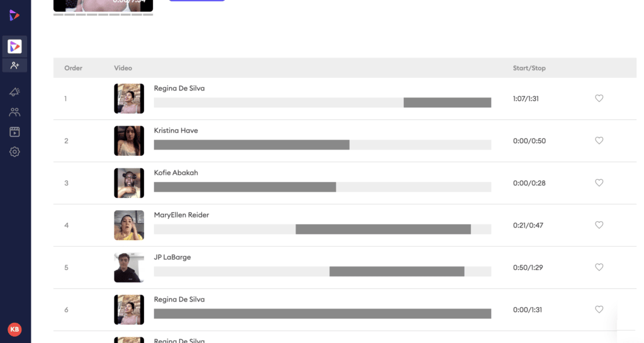
Task: Open the KB user avatar
Action: pyautogui.click(x=15, y=329)
